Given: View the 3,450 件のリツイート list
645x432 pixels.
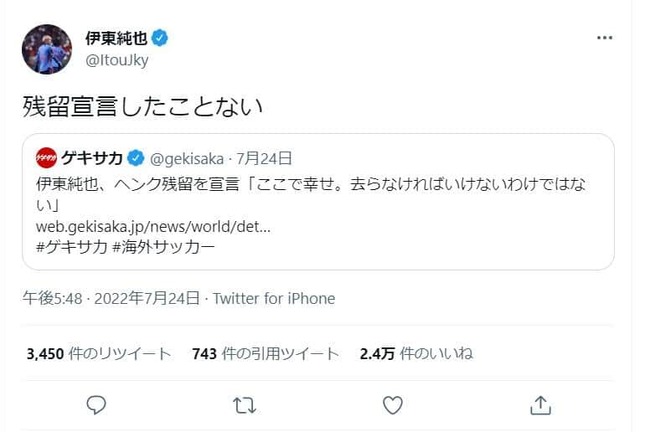Looking at the screenshot, I should pyautogui.click(x=97, y=353).
